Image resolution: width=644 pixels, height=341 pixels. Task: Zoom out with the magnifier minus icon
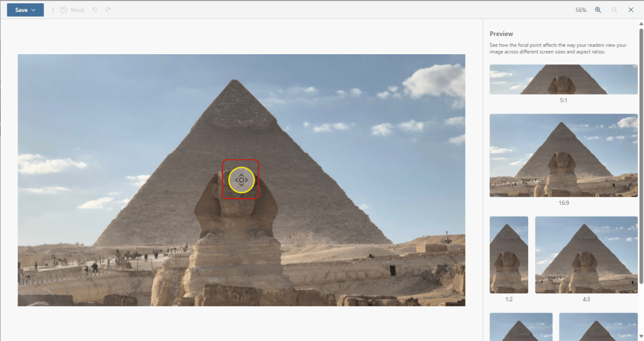coord(614,10)
